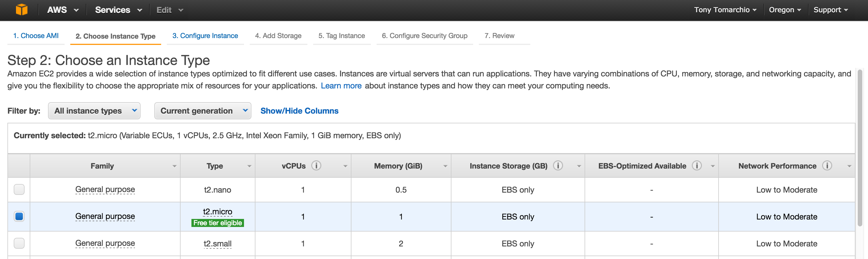Viewport: 868px width, 259px height.
Task: Open the Oregon region selector
Action: coord(785,10)
